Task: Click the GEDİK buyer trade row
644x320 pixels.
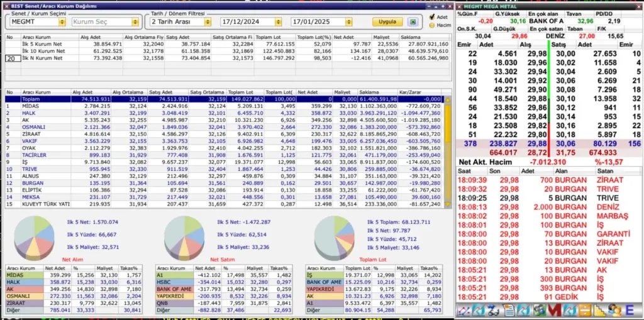Action: 548,297
